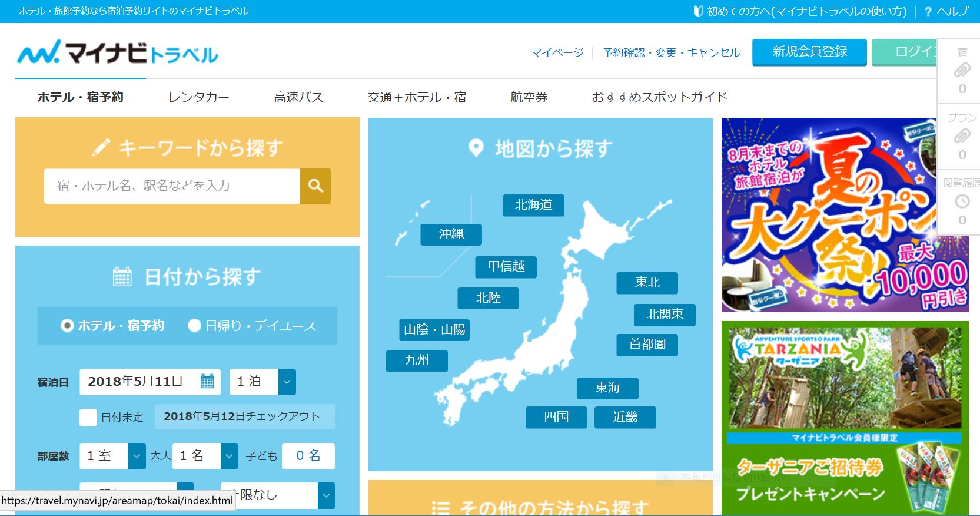Click the Mynavi Travel logo
Screen dimensions: 980x516
click(x=118, y=53)
